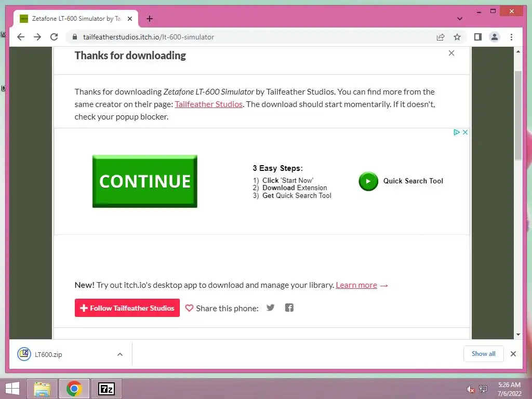This screenshot has width=532, height=399.
Task: Open the Chrome profile menu
Action: click(x=495, y=37)
